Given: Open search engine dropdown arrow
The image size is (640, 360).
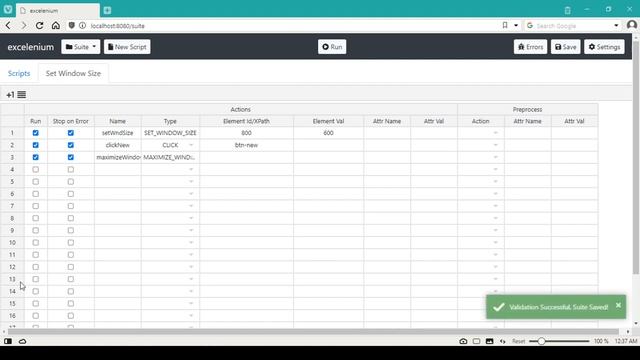Looking at the screenshot, I should 616,25.
